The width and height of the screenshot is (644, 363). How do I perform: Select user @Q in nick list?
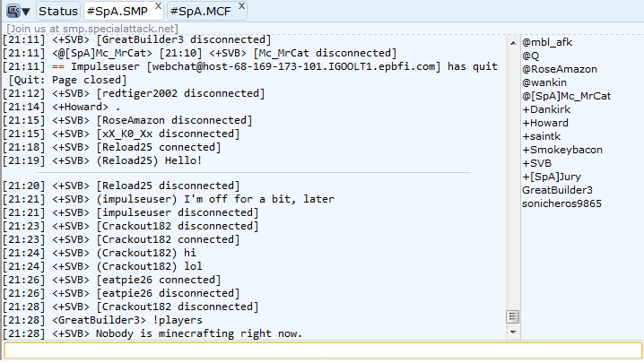pos(530,56)
